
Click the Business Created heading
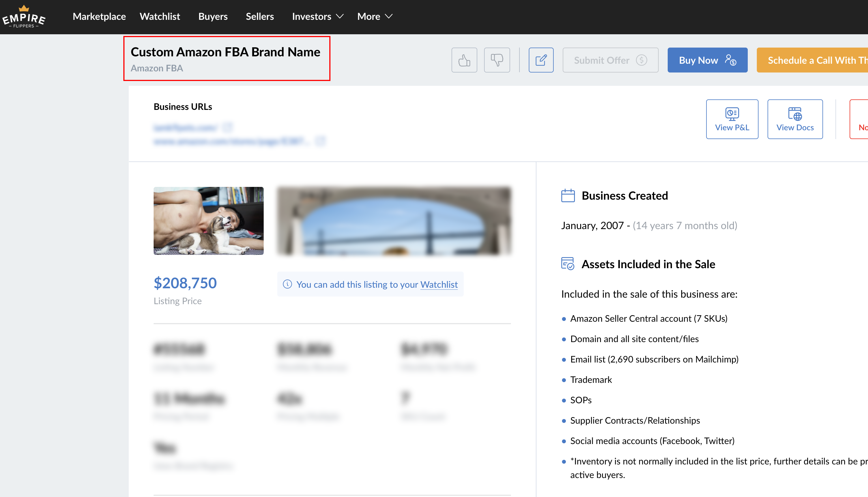625,196
